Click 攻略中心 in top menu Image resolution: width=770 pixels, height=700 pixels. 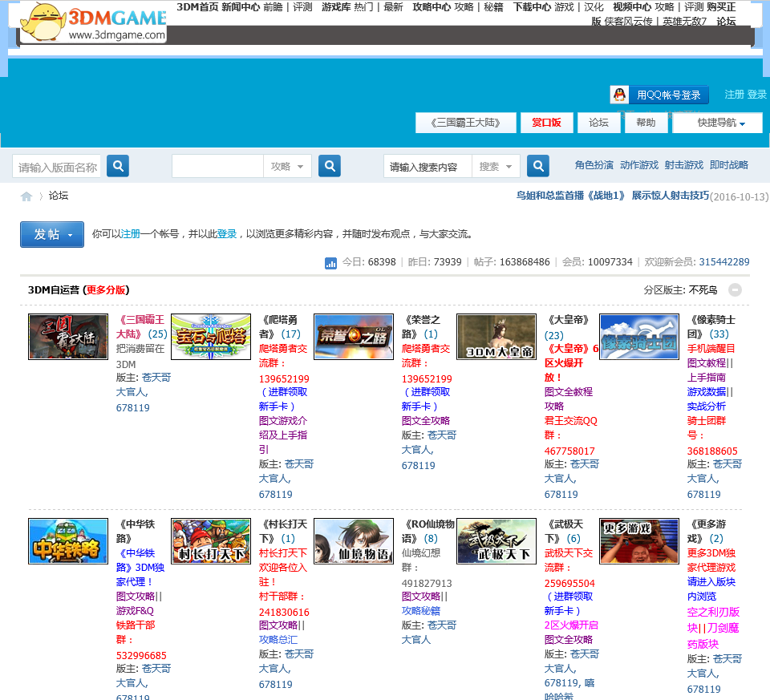[432, 7]
